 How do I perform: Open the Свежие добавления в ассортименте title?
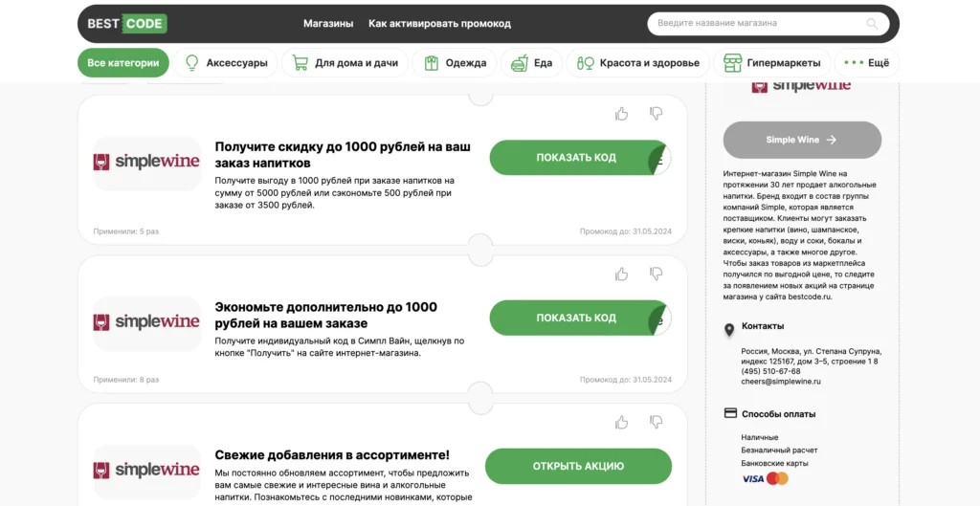[332, 455]
